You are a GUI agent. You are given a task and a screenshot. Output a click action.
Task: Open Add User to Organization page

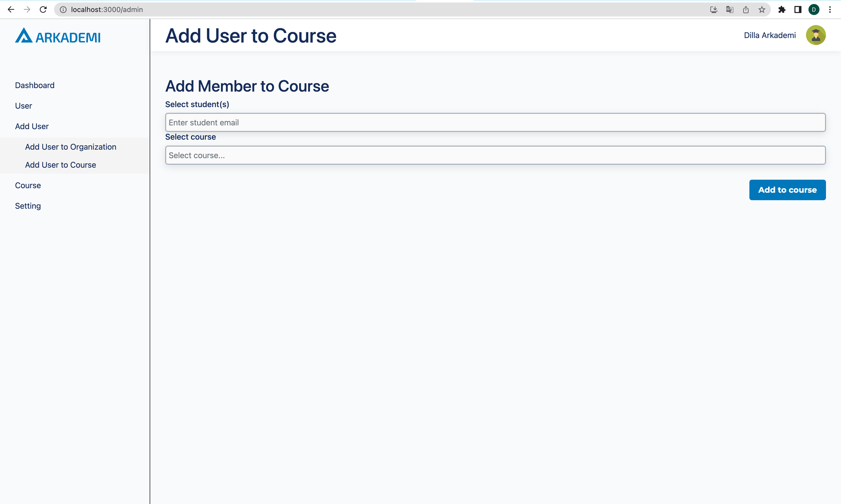click(x=71, y=147)
